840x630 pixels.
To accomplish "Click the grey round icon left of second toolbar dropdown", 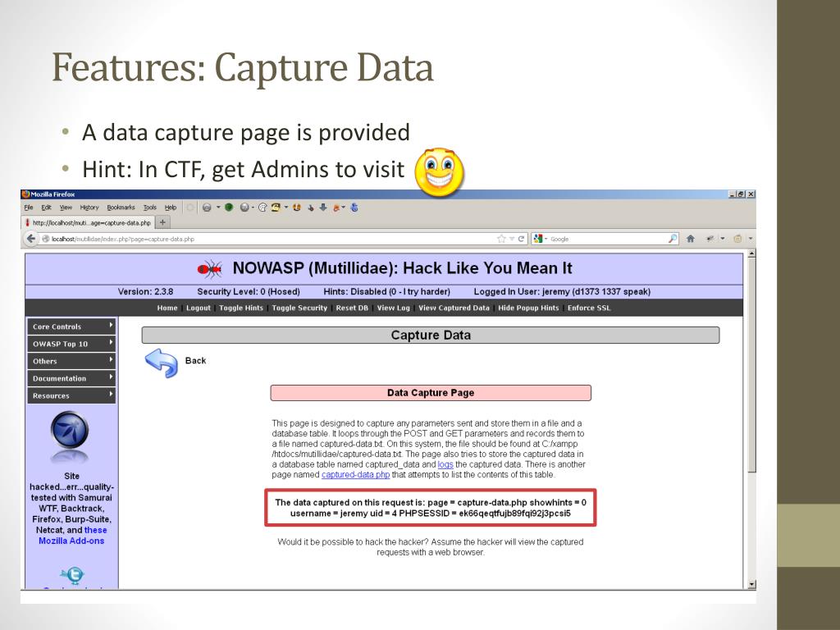I will (x=244, y=208).
